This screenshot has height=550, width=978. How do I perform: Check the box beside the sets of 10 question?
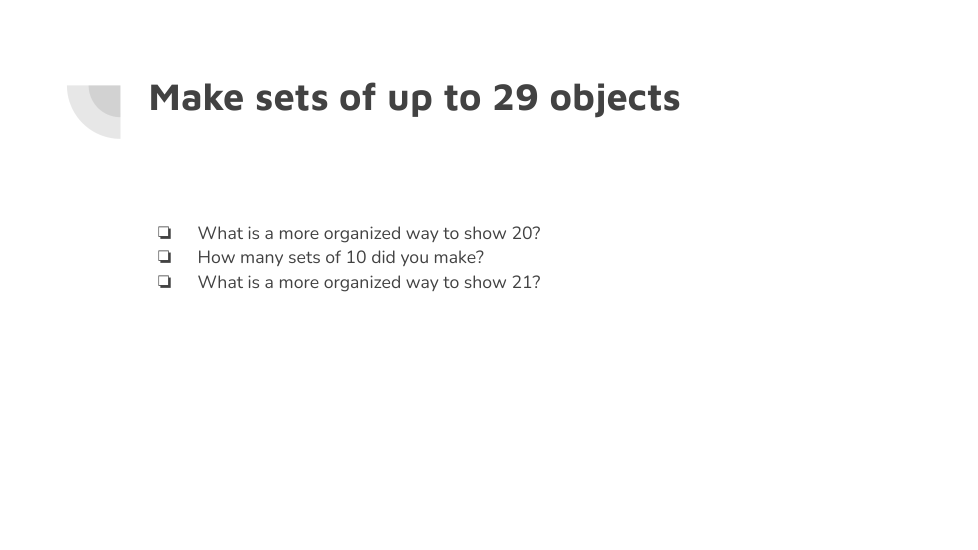(164, 257)
